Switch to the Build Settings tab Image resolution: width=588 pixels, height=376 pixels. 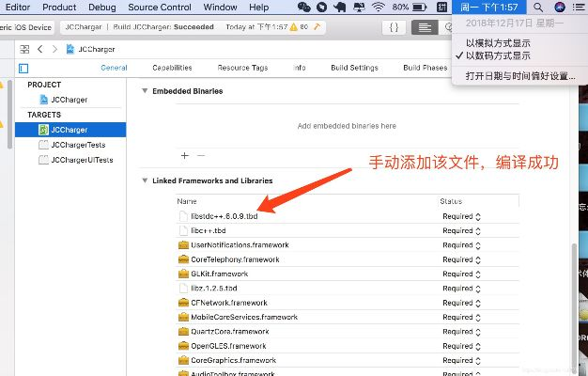pyautogui.click(x=354, y=68)
